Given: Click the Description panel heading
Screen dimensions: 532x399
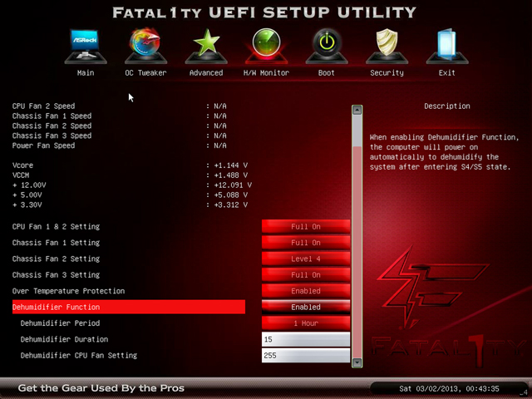Looking at the screenshot, I should (x=447, y=106).
